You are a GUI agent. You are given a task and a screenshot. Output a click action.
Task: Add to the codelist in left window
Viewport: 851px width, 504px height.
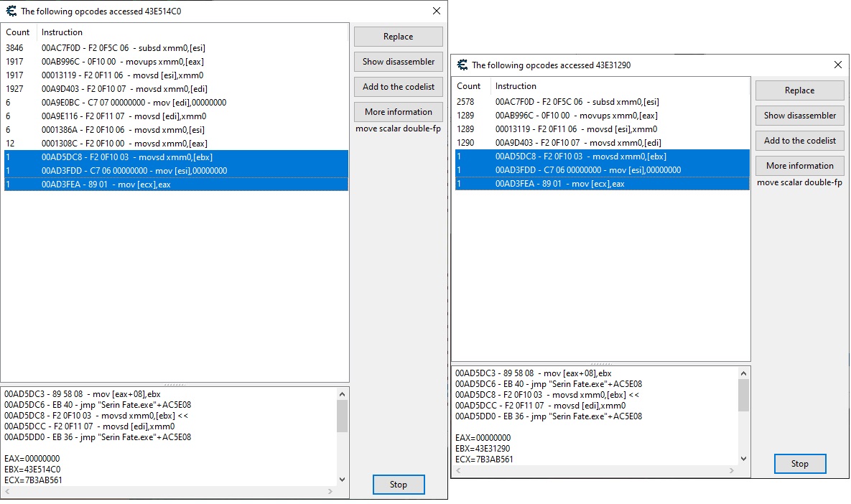click(398, 87)
